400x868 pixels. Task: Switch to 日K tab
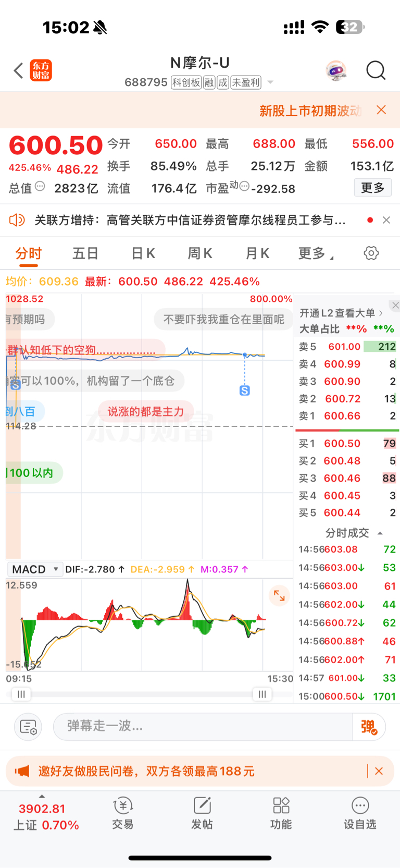coord(143,253)
